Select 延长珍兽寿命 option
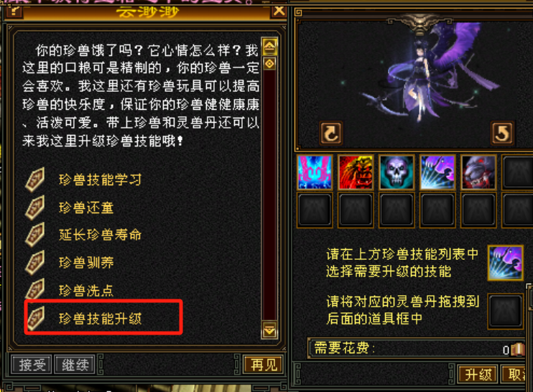 point(101,235)
